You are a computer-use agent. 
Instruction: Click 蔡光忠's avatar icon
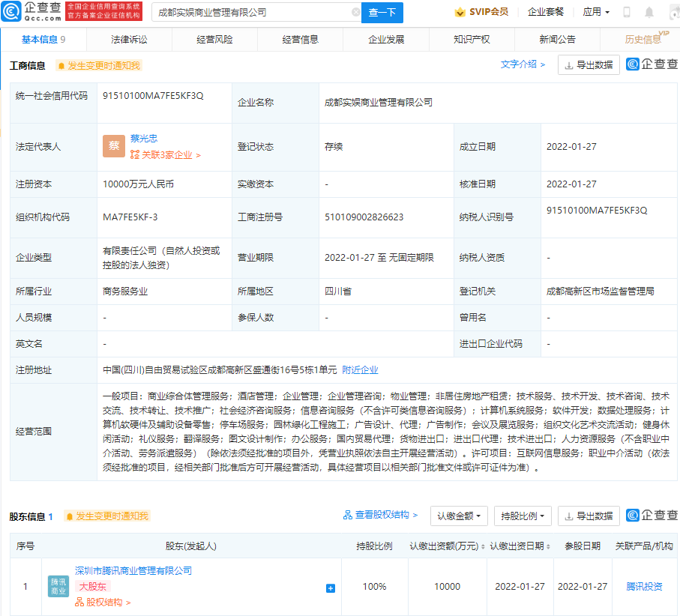(x=114, y=145)
